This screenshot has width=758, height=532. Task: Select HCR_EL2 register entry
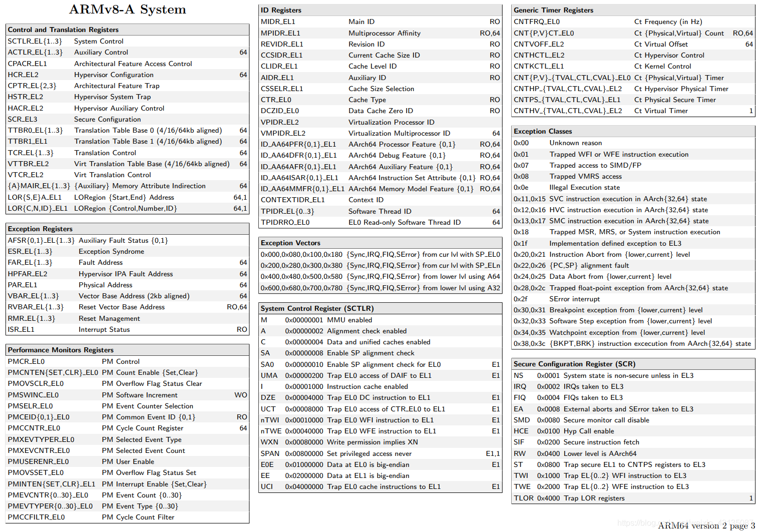coord(128,75)
